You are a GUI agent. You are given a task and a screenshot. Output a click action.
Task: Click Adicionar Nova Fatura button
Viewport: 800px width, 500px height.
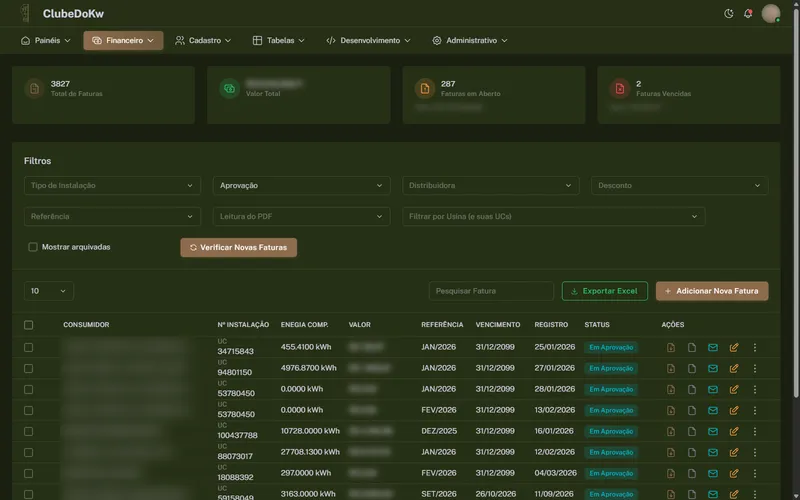coord(712,291)
